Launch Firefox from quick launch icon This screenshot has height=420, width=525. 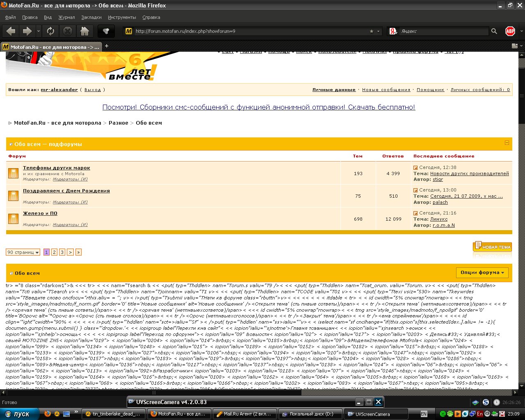pyautogui.click(x=48, y=414)
